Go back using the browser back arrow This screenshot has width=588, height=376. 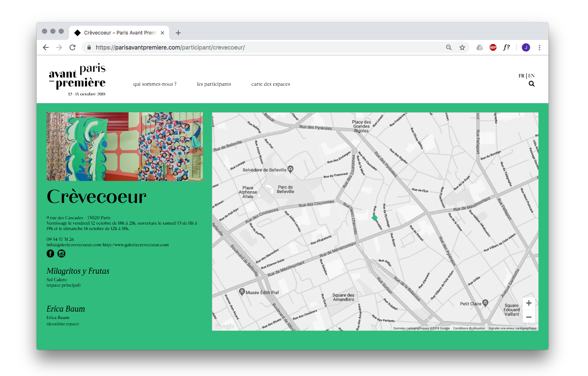pyautogui.click(x=46, y=47)
